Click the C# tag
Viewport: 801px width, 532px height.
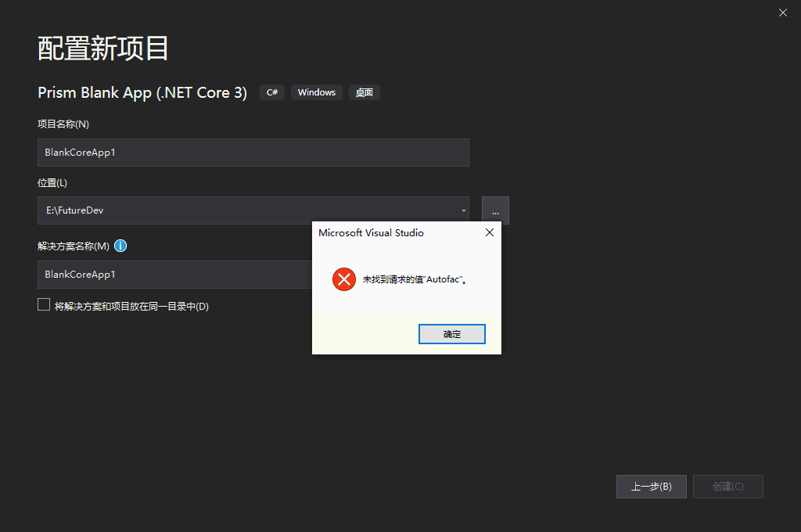pos(272,92)
